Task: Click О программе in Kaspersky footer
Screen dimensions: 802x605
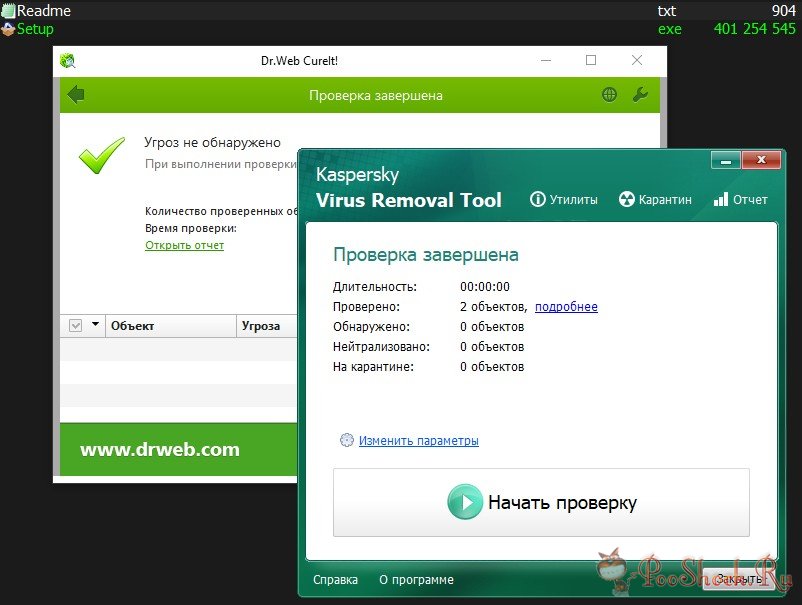Action: (416, 580)
